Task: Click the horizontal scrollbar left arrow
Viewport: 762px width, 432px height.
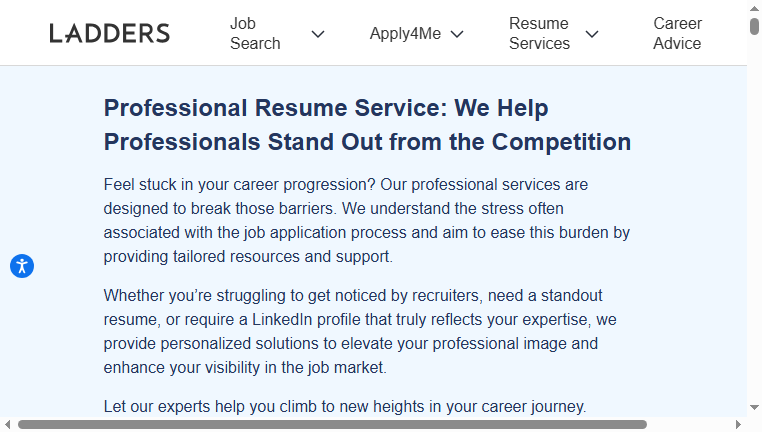Action: [x=7, y=425]
